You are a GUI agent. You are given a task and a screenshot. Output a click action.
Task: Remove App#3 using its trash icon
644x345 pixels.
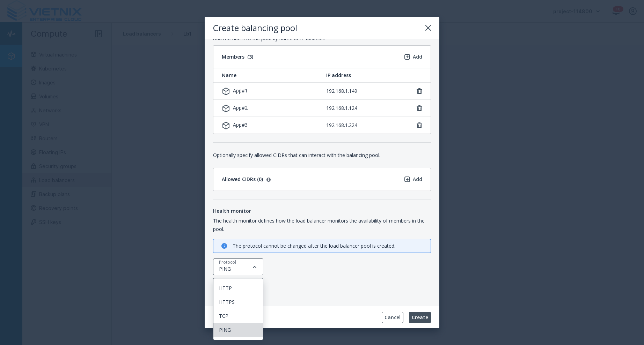click(419, 125)
